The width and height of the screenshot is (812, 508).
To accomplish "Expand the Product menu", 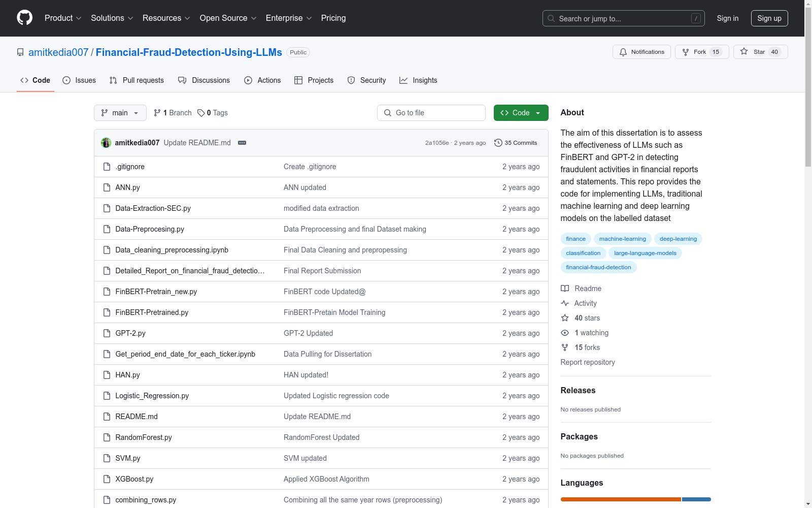I will pyautogui.click(x=63, y=18).
